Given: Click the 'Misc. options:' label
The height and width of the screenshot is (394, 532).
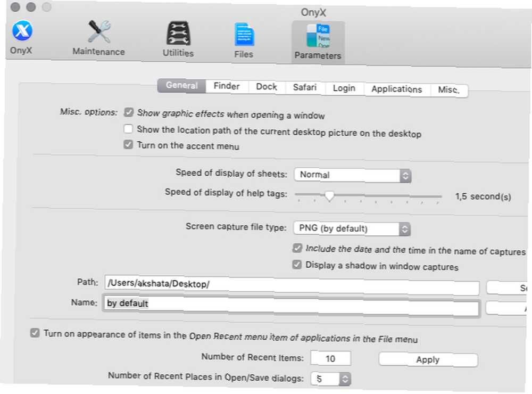Looking at the screenshot, I should (x=88, y=112).
